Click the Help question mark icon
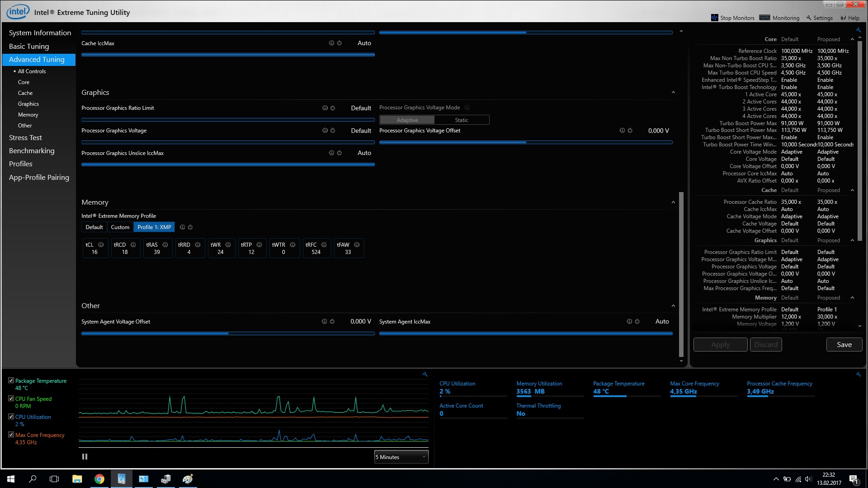The width and height of the screenshot is (868, 488). [843, 18]
